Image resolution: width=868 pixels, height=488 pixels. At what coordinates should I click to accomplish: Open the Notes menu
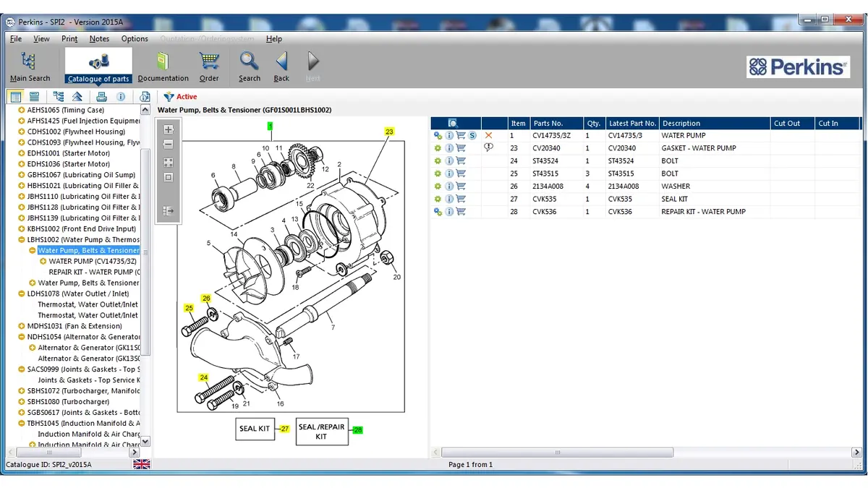(x=99, y=39)
